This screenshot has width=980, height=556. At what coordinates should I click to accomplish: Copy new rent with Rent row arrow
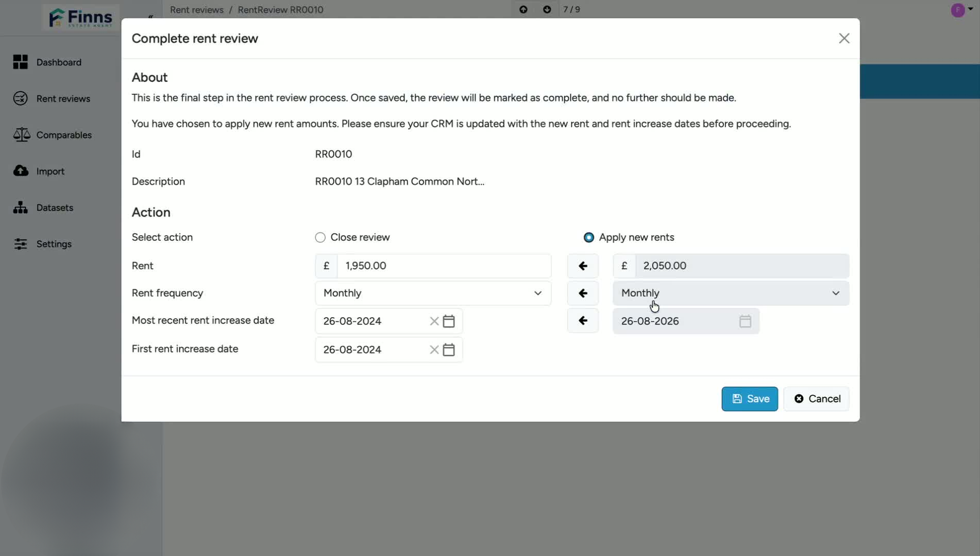(x=583, y=266)
